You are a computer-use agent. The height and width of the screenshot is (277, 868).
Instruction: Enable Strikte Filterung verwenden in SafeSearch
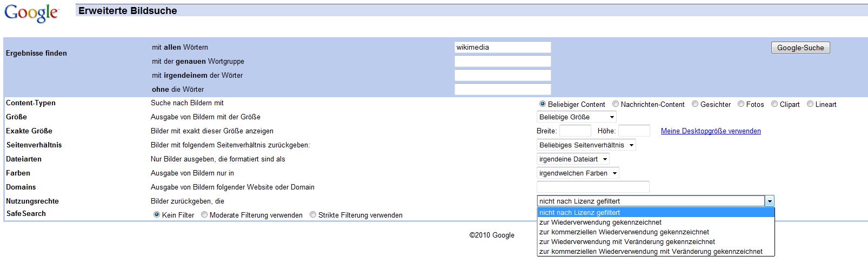tap(313, 215)
